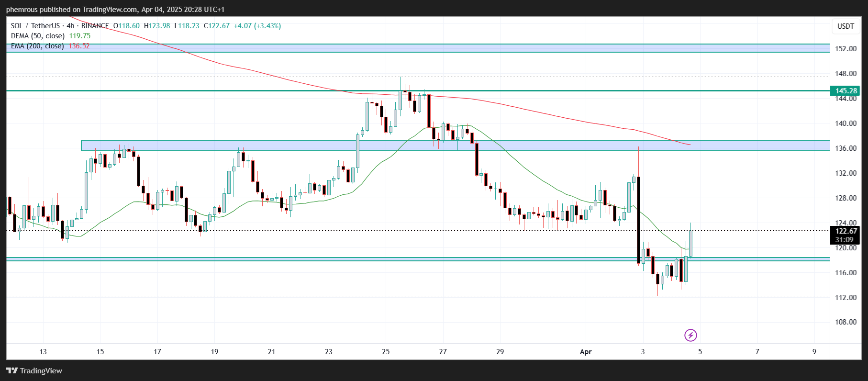Click the 122.67 current price tag

coord(846,231)
